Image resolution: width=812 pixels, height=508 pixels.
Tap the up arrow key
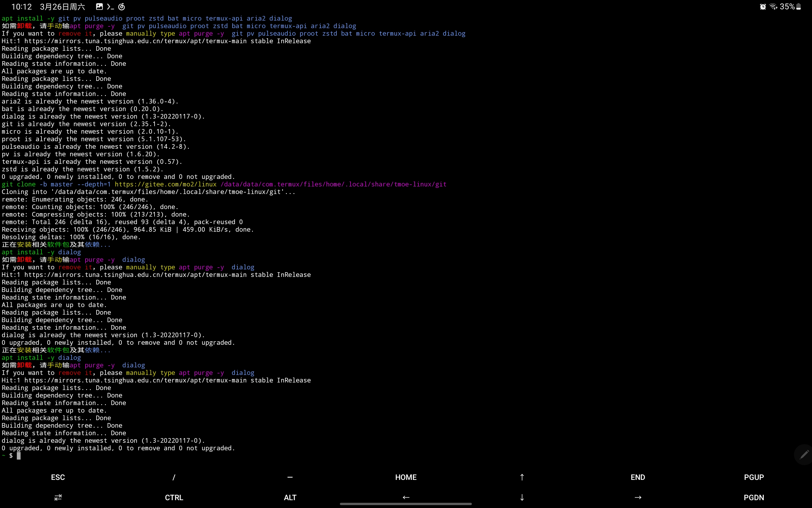[522, 477]
